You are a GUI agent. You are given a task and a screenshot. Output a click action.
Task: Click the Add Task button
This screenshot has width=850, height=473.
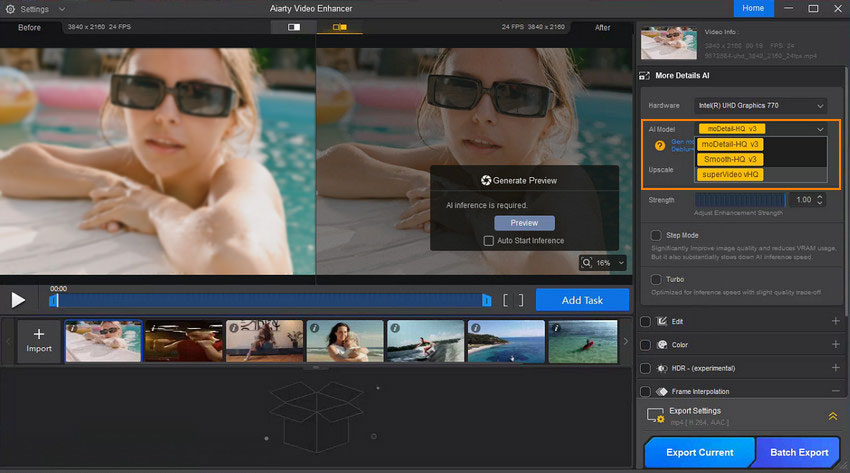tap(582, 300)
